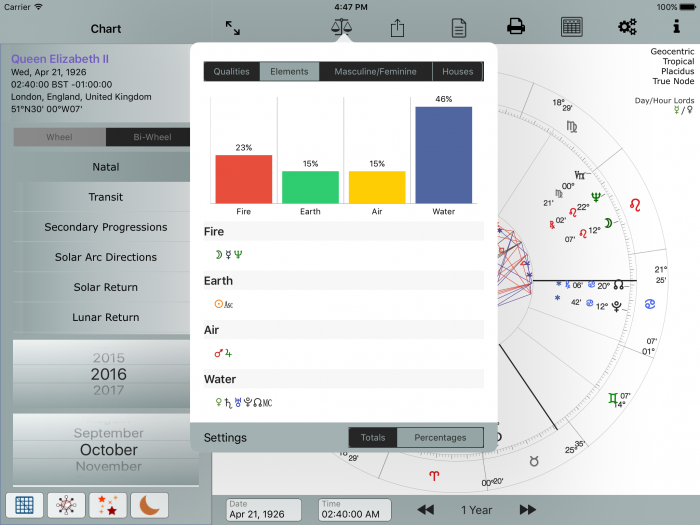Viewport: 700px width, 525px height.
Task: Select November in the month picker
Action: (x=109, y=467)
